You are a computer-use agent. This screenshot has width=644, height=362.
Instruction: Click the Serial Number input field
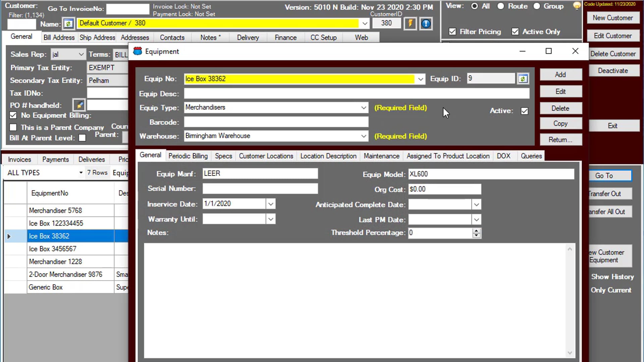coord(260,188)
